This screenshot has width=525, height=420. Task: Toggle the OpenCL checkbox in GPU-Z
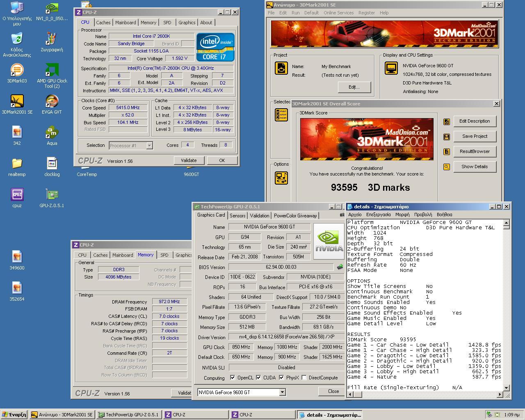click(233, 377)
